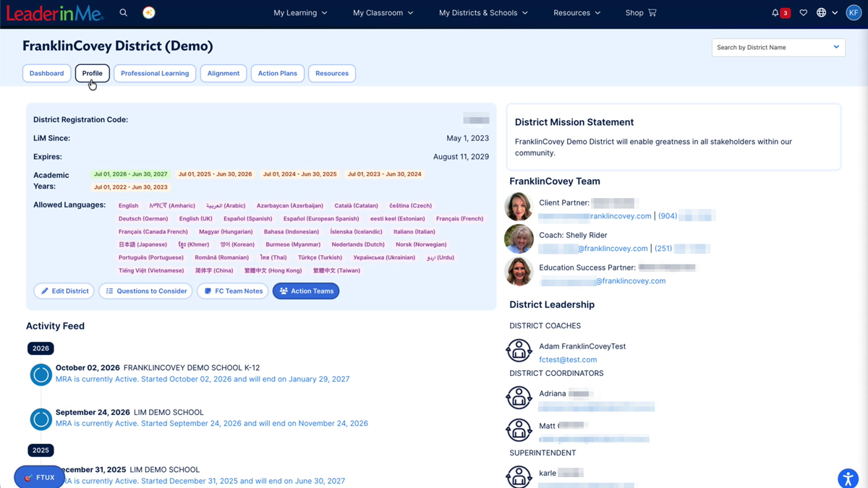Go to the Action Plans tab
This screenshot has width=868, height=488.
coord(278,73)
